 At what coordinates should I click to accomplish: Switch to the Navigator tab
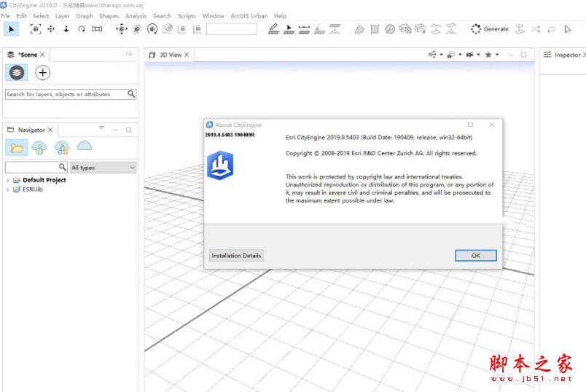click(x=31, y=130)
